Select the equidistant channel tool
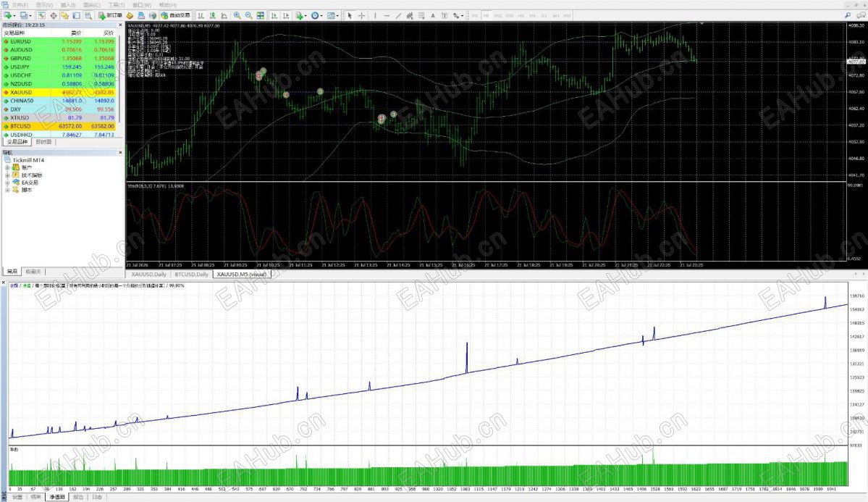Screen dimensions: 868x502 point(410,15)
